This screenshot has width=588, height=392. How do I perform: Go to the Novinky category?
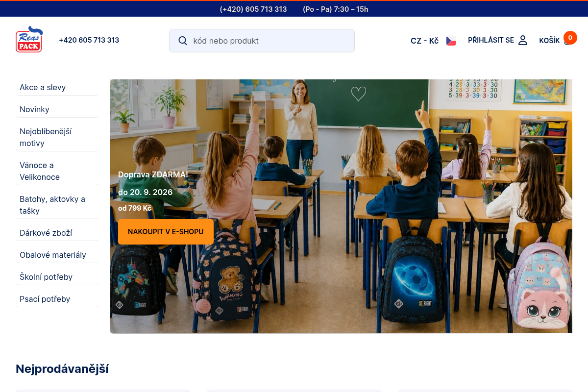pos(57,109)
